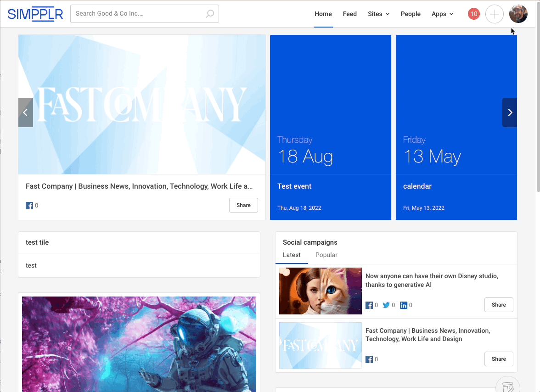540x392 pixels.
Task: Open the user profile avatar
Action: 518,14
